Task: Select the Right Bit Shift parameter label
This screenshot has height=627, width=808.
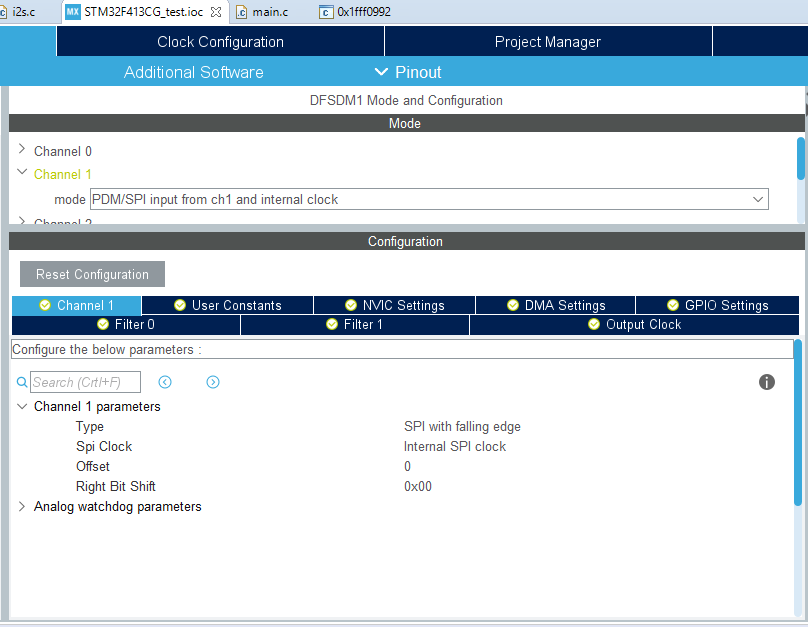Action: [115, 486]
